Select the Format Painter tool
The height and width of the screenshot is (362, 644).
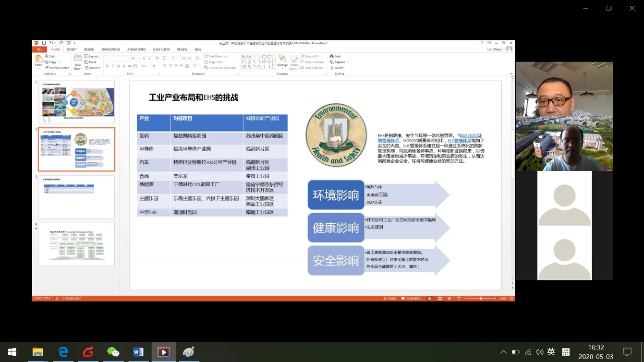pyautogui.click(x=57, y=67)
